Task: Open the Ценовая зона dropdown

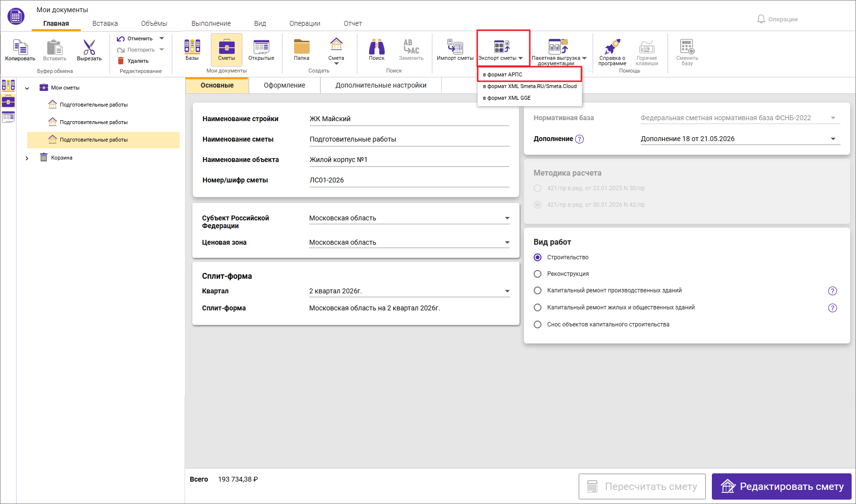Action: (x=409, y=242)
